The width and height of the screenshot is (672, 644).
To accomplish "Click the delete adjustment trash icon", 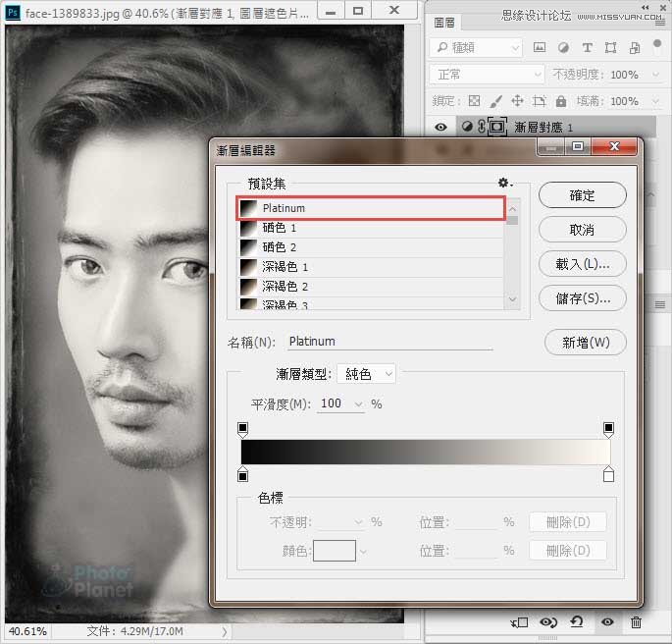I will 636,621.
